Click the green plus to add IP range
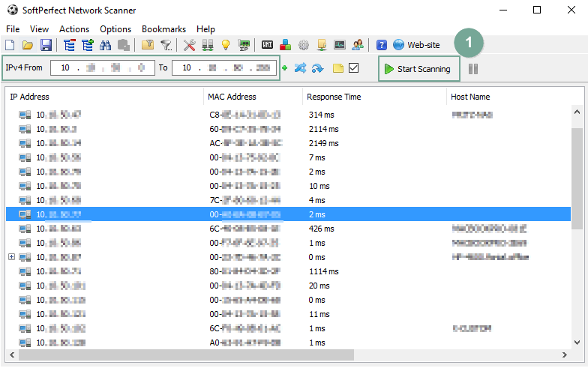588x368 pixels. pos(285,69)
